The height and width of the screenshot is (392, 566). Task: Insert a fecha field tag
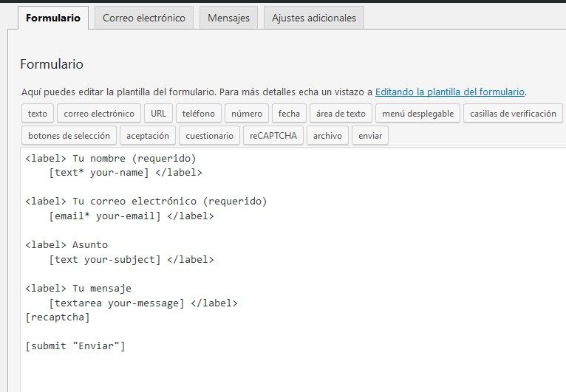coord(289,114)
